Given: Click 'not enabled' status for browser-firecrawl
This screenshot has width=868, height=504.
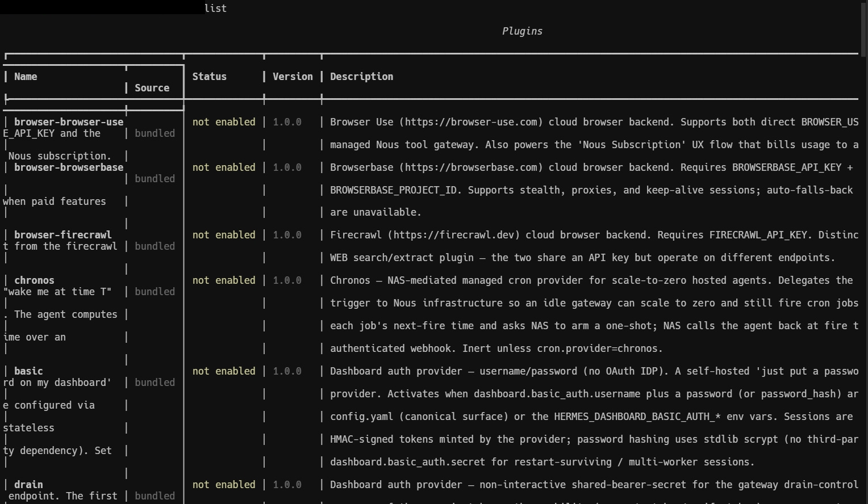Looking at the screenshot, I should coord(224,235).
